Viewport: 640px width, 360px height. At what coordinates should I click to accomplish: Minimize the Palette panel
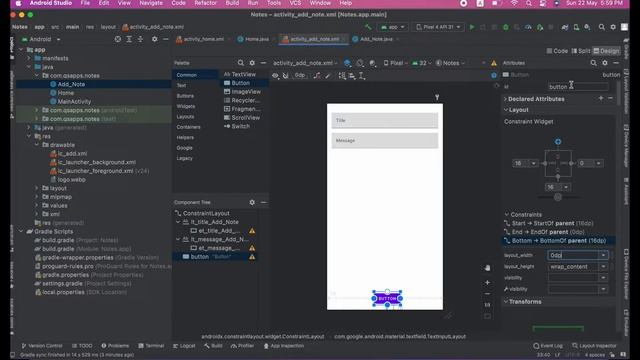263,63
